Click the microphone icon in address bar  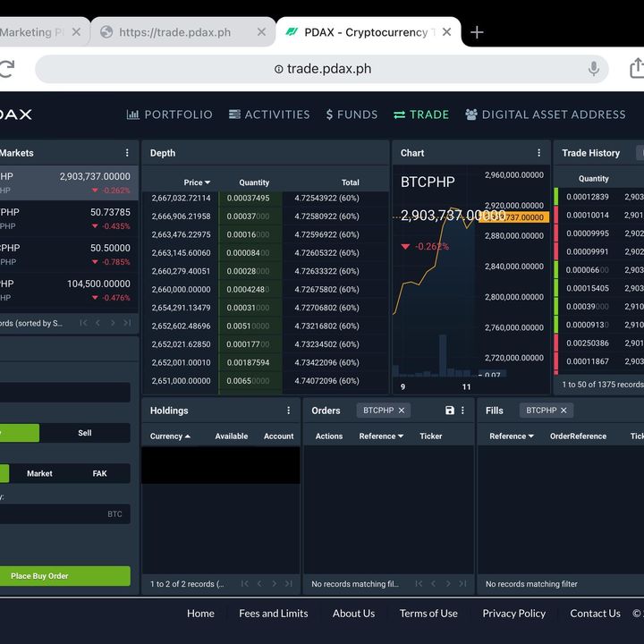click(593, 69)
